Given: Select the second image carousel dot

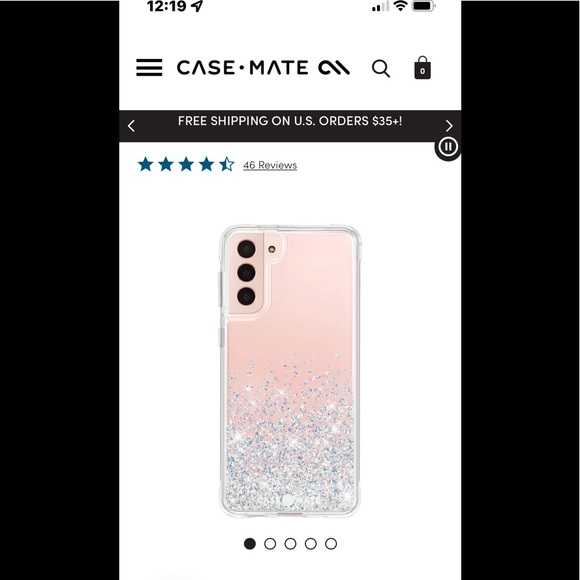Looking at the screenshot, I should point(270,544).
